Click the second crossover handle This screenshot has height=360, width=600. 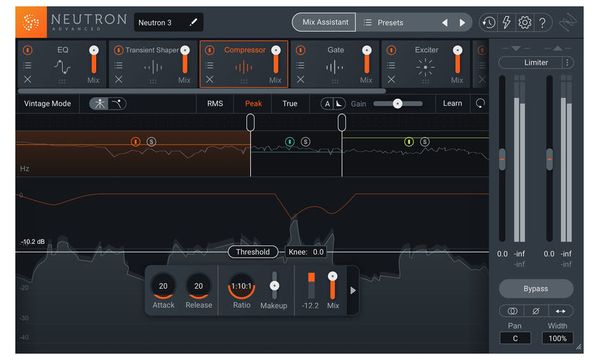pos(342,122)
